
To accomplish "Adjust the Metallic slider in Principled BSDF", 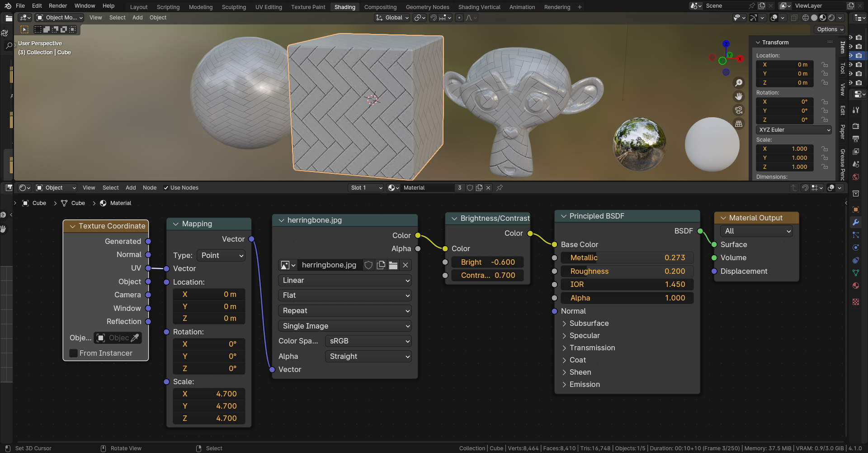I will 627,258.
